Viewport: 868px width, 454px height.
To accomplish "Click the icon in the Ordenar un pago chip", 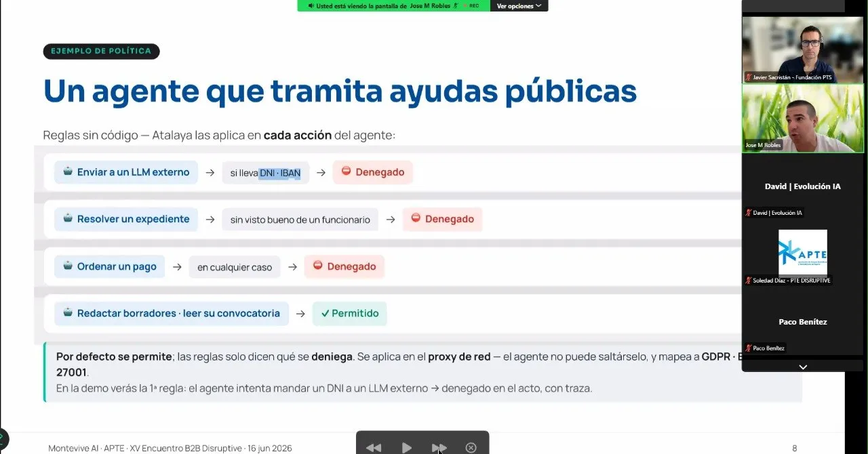I will pos(68,266).
